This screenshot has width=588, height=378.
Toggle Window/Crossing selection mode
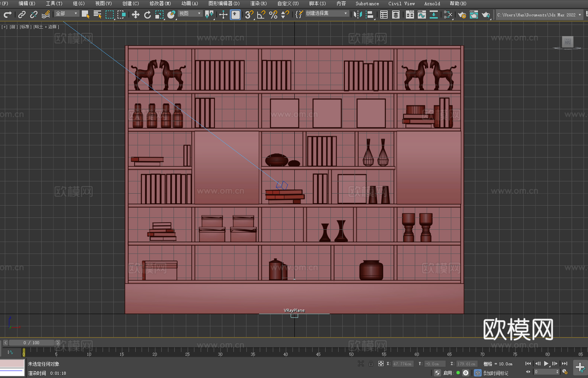[122, 14]
